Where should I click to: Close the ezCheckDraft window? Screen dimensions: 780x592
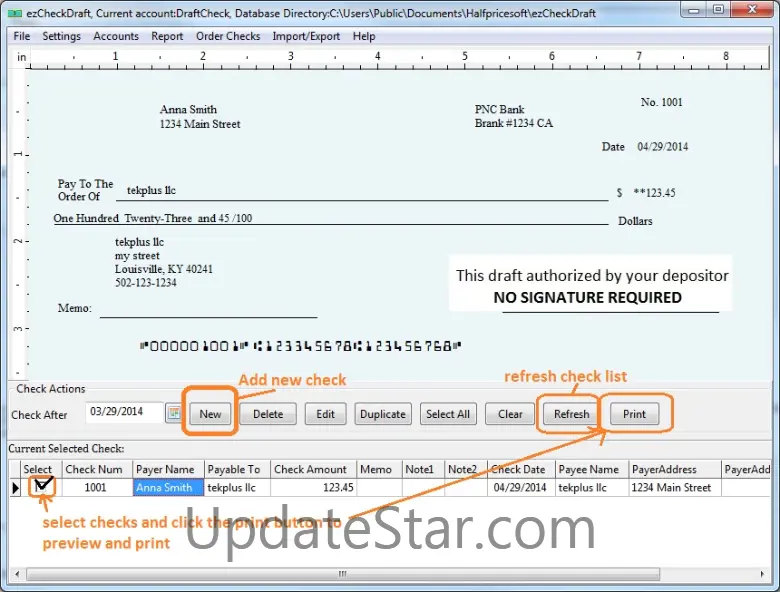pos(752,9)
